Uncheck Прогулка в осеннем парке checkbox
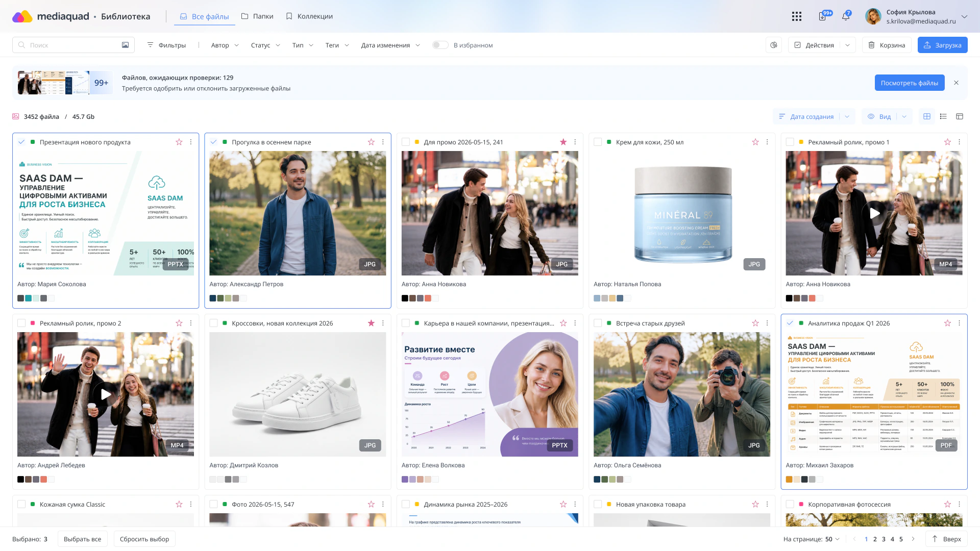The width and height of the screenshot is (980, 551). click(213, 142)
